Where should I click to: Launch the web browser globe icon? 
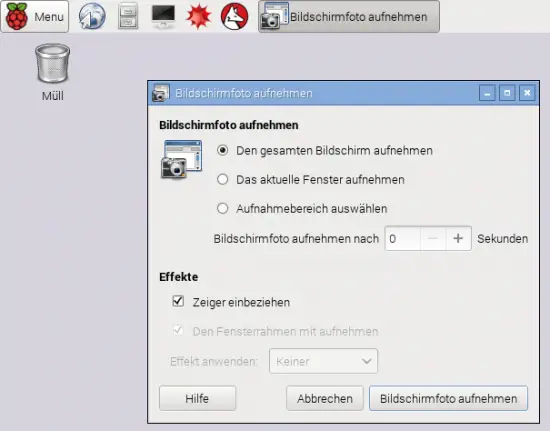click(92, 16)
